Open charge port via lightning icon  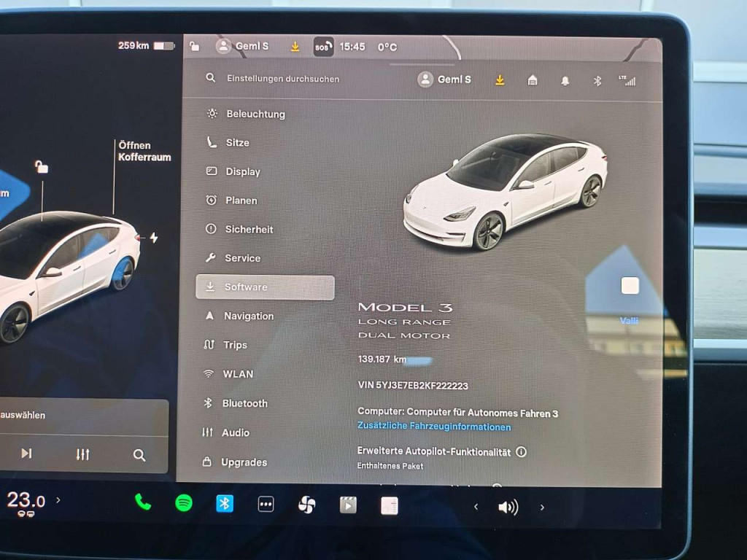(x=153, y=238)
